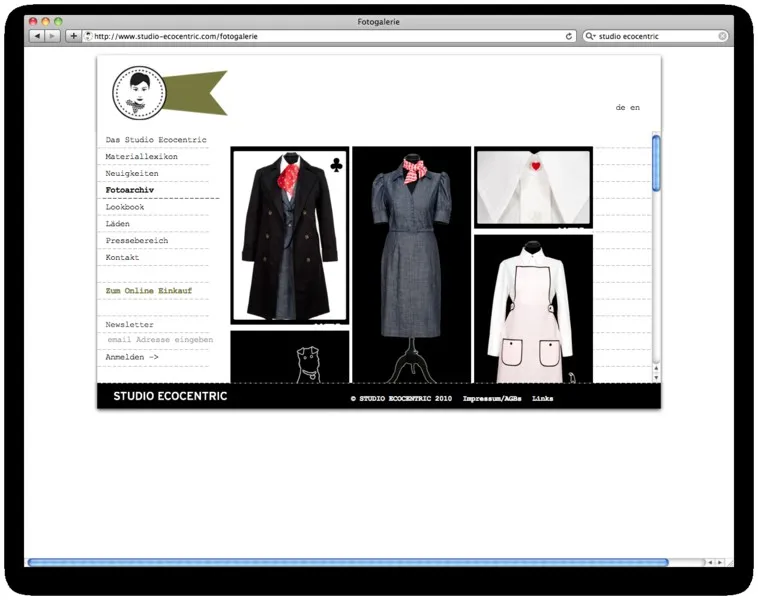Focus the 'studio ecocentric' search field
This screenshot has width=758, height=600.
656,36
